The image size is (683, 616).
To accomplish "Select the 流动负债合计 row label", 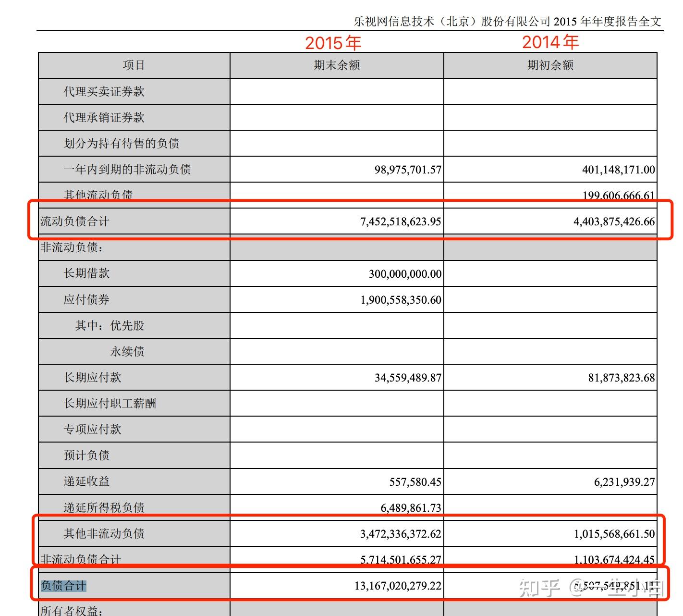I will click(75, 222).
